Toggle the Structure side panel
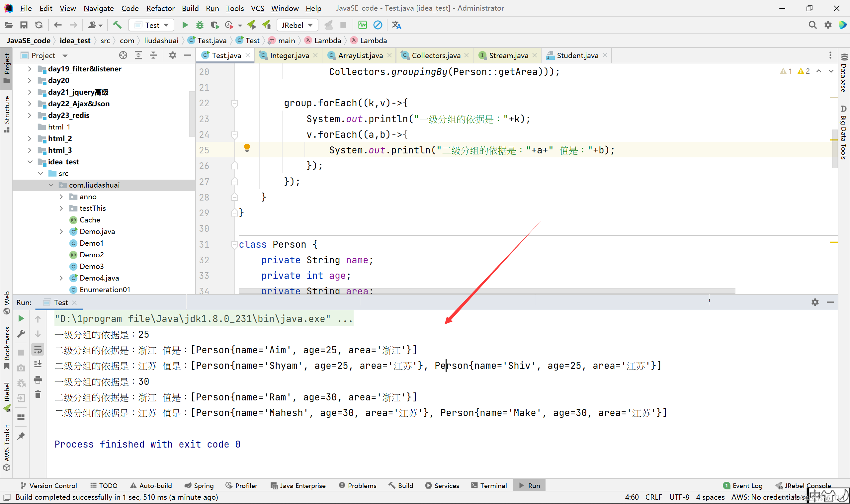 pos(7,114)
